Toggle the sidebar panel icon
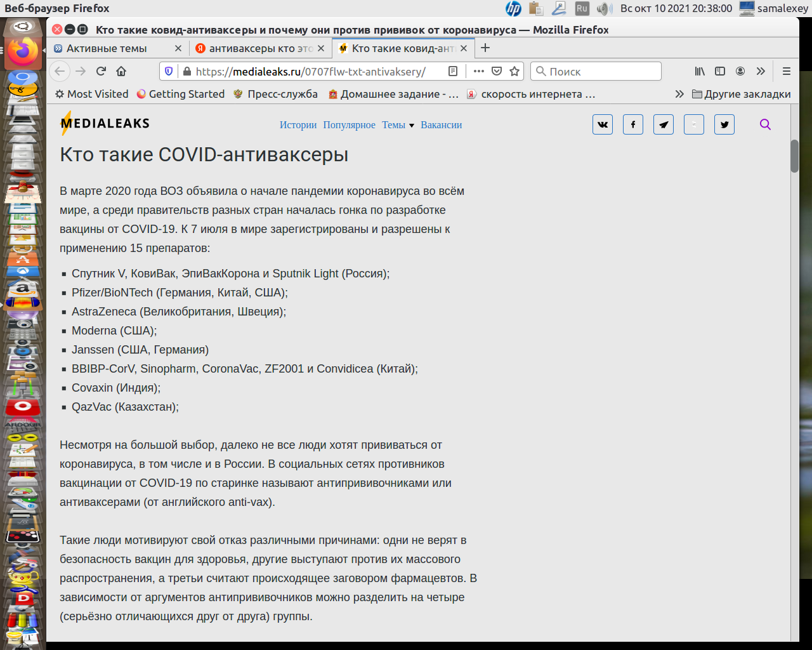 point(720,71)
